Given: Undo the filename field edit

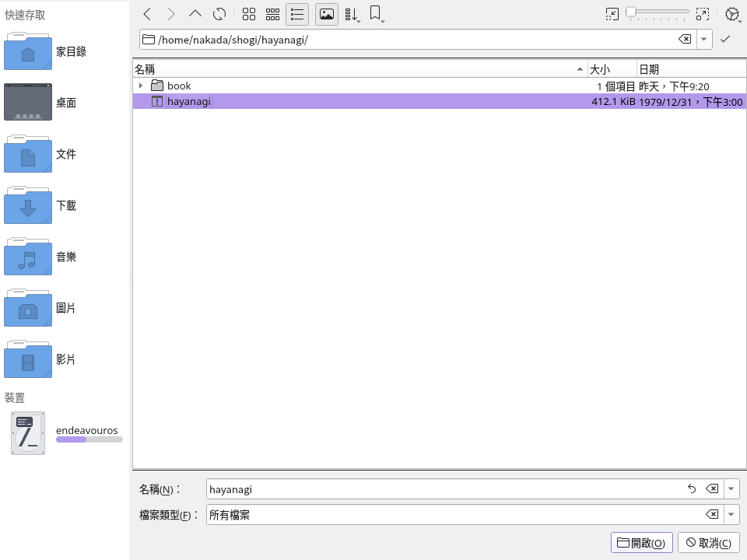Looking at the screenshot, I should click(x=692, y=488).
